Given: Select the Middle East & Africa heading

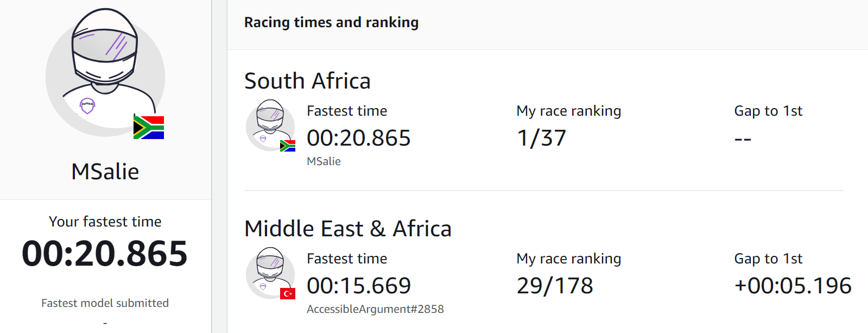Looking at the screenshot, I should click(x=347, y=229).
